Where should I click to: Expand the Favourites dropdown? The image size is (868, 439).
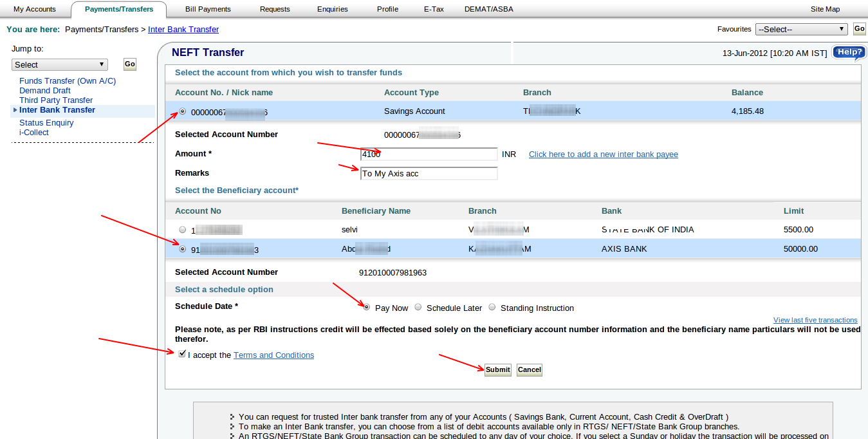click(802, 29)
